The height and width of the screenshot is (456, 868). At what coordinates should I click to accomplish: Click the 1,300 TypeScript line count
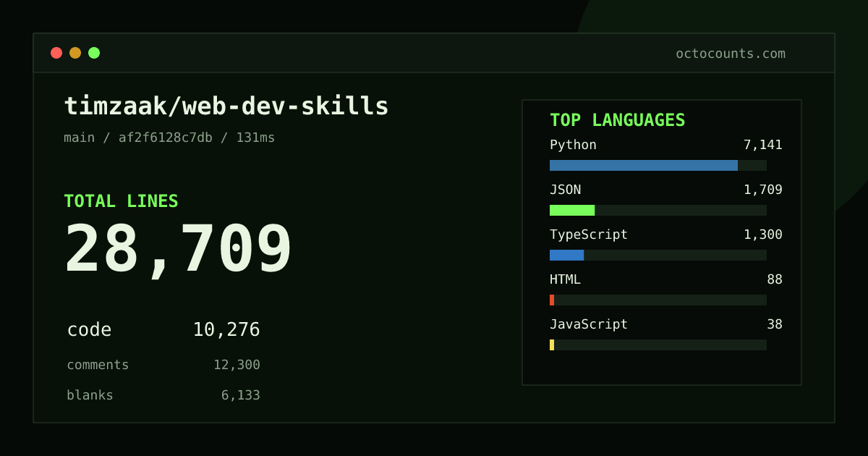click(x=762, y=235)
